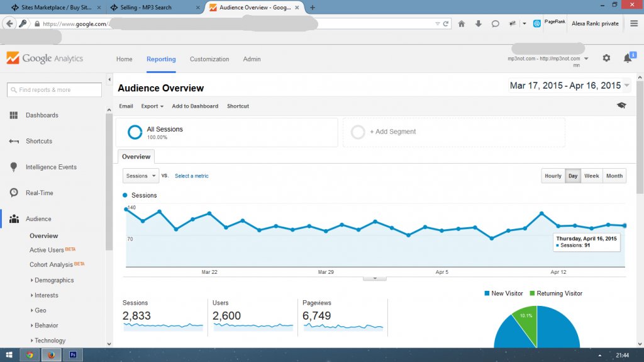The height and width of the screenshot is (362, 644).
Task: Click the Firefox home icon
Action: coord(462,24)
